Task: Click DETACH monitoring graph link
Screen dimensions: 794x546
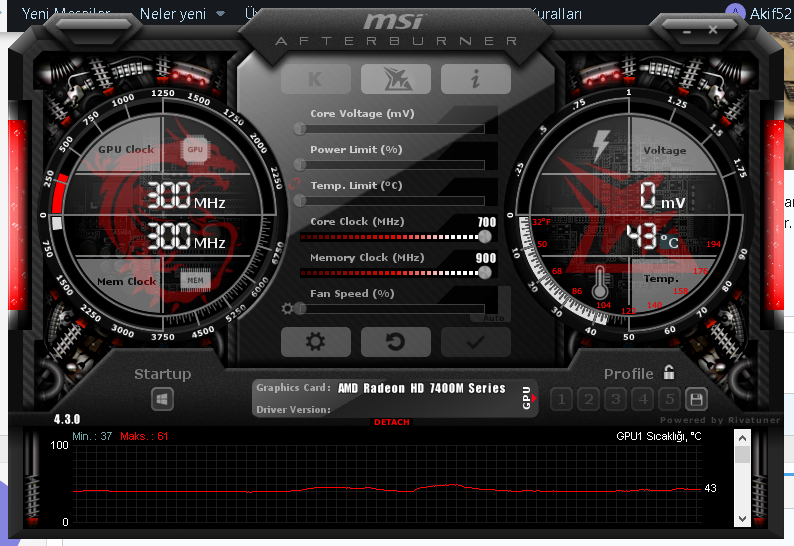Action: point(392,422)
